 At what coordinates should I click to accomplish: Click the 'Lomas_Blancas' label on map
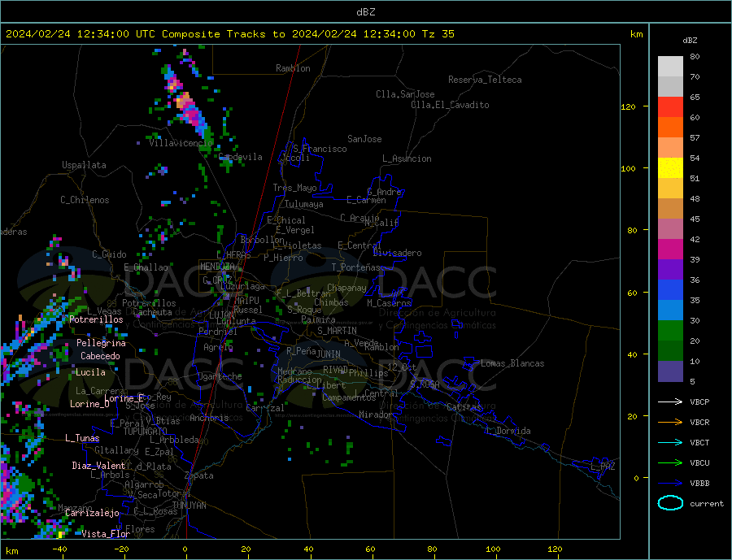512,363
